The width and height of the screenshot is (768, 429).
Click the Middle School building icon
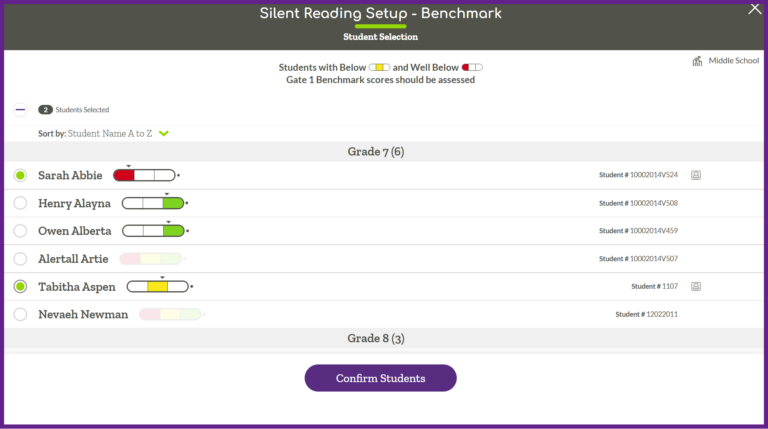[x=697, y=61]
